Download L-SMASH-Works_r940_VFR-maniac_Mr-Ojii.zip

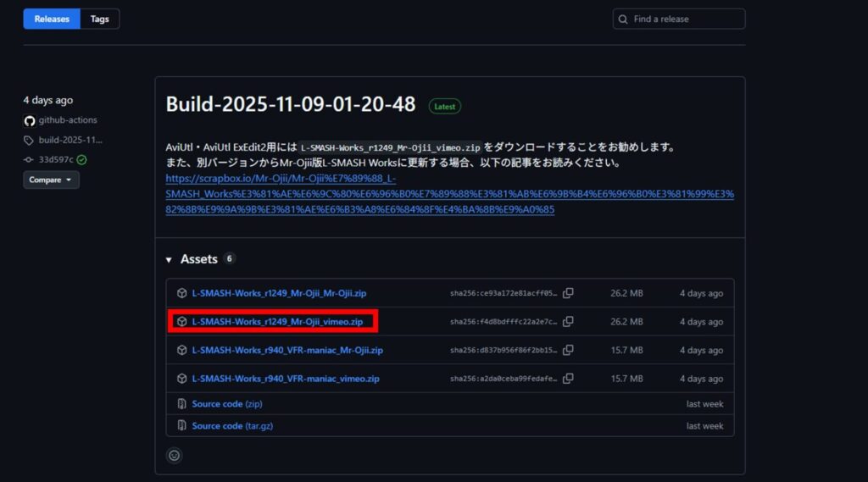[287, 350]
